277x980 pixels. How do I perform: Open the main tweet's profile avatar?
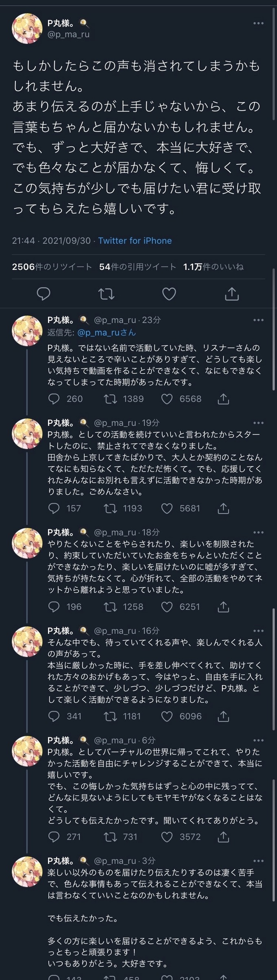(x=27, y=29)
